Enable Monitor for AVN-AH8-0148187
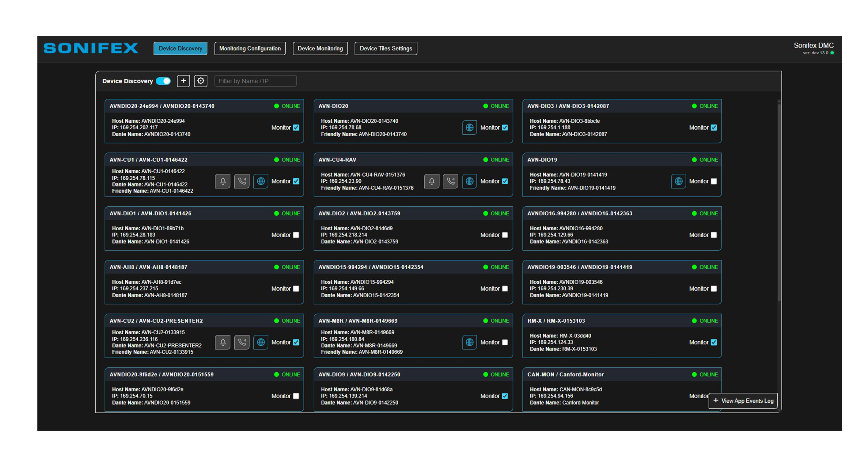868x460 pixels. [296, 289]
